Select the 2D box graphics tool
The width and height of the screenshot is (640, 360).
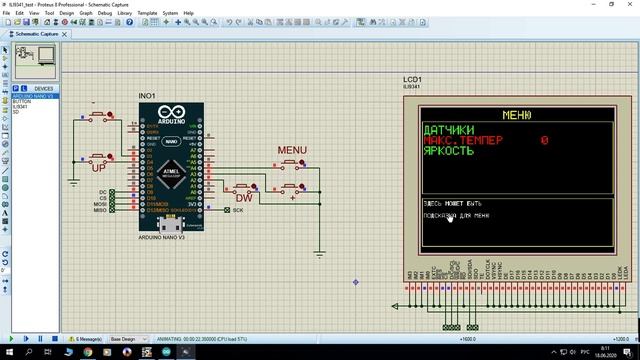[5, 179]
